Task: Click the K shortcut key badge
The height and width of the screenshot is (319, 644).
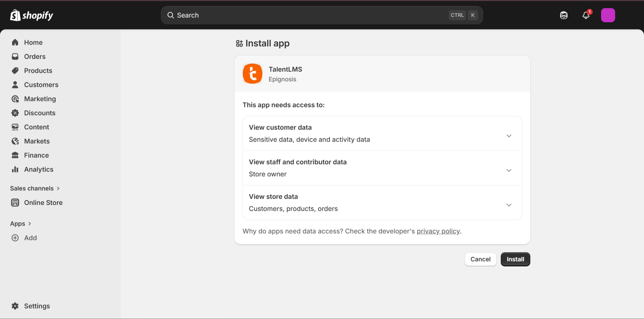Action: pyautogui.click(x=473, y=15)
